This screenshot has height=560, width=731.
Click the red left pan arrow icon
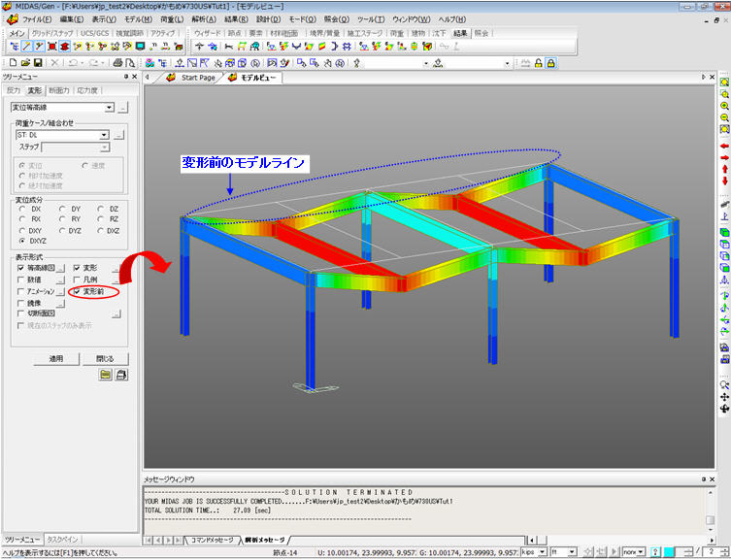point(724,147)
